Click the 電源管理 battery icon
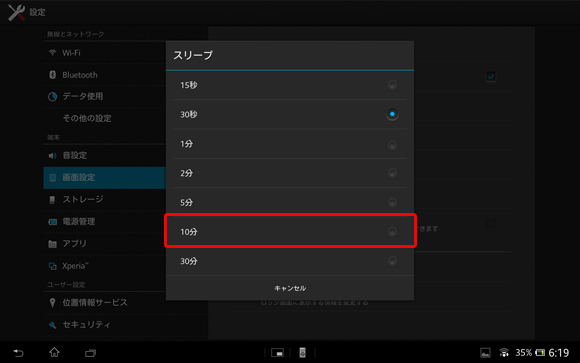Screen dimensions: 580x363 pyautogui.click(x=53, y=222)
